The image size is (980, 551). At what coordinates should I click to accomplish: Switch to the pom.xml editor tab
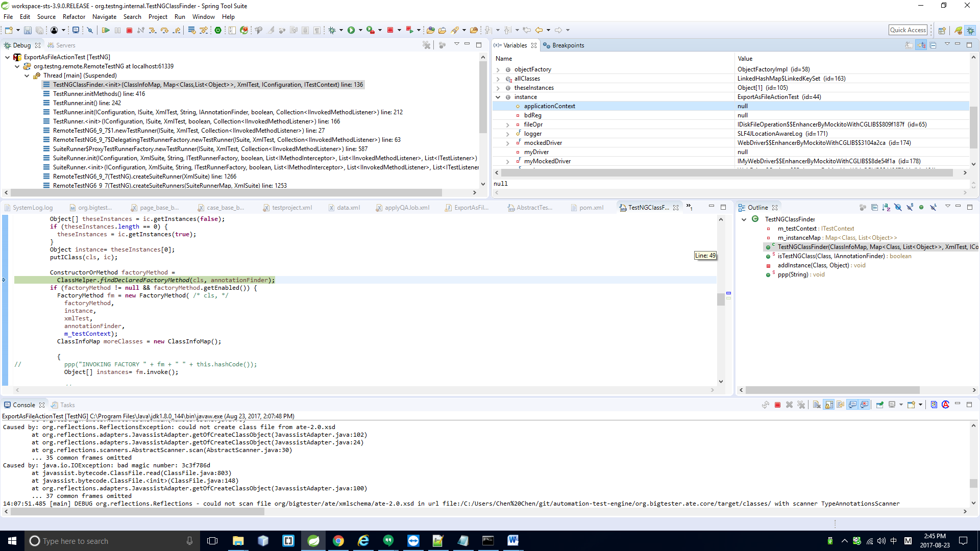pyautogui.click(x=587, y=208)
